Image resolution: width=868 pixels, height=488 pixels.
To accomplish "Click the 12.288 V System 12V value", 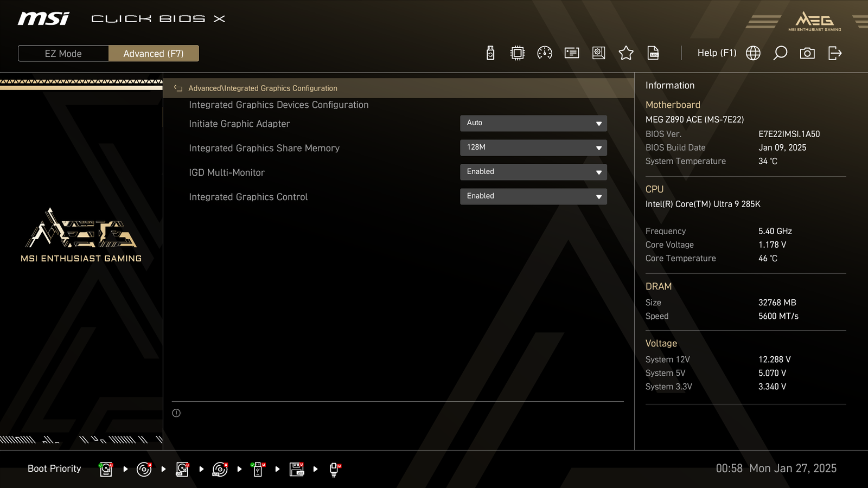I will click(x=774, y=359).
